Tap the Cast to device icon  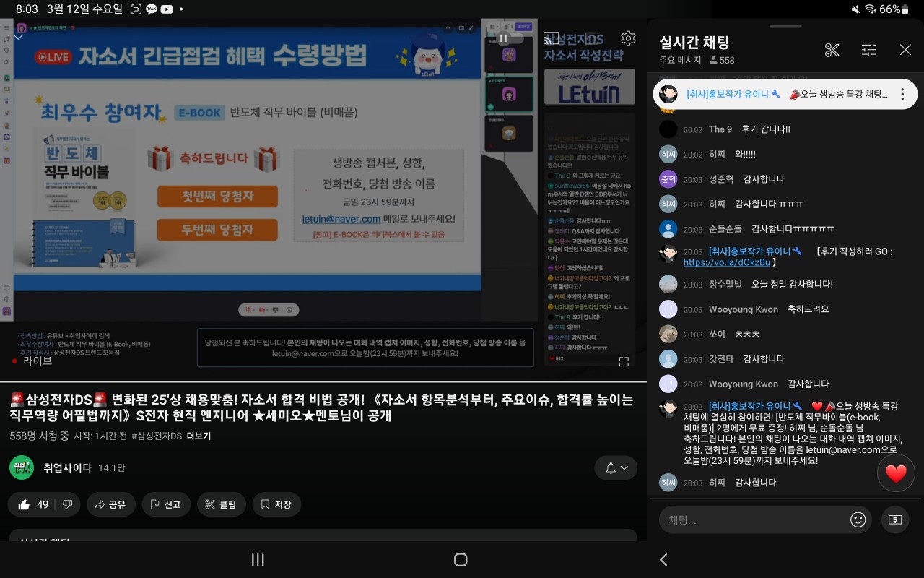pos(552,38)
